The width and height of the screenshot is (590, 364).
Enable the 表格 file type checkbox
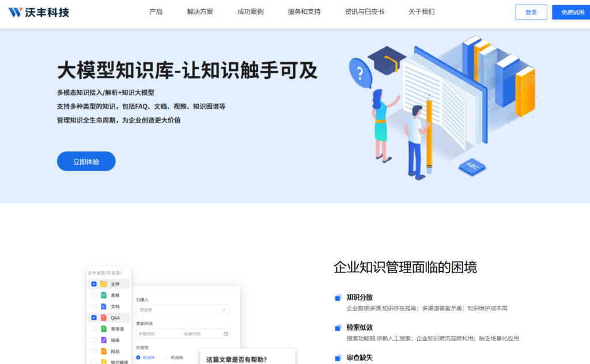click(94, 295)
